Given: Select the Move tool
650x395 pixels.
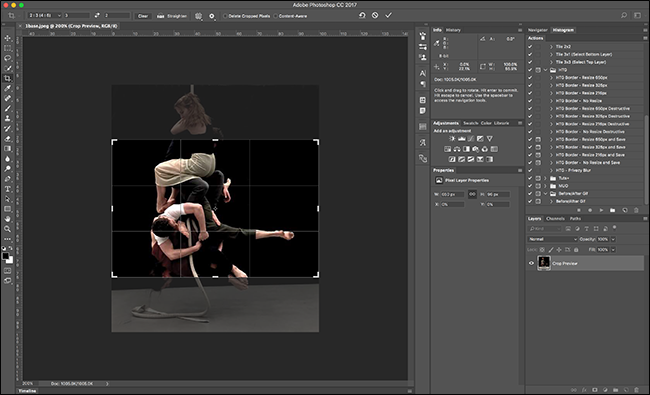Looking at the screenshot, I should pos(7,38).
